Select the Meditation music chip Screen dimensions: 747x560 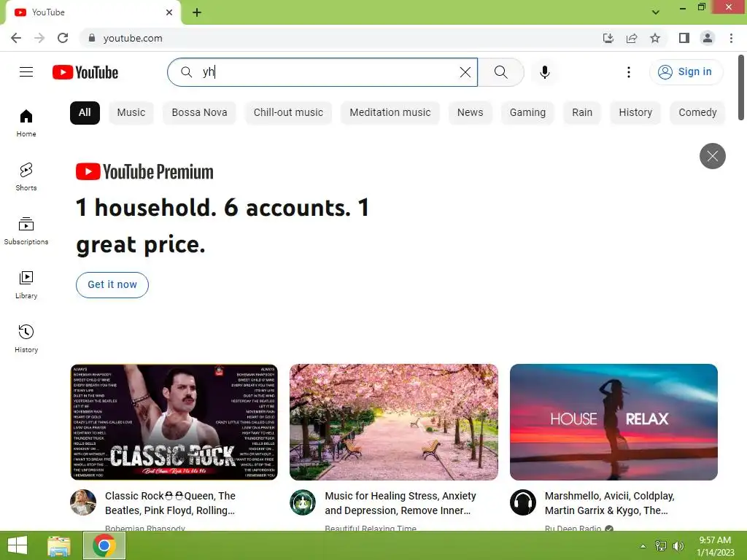pyautogui.click(x=390, y=112)
